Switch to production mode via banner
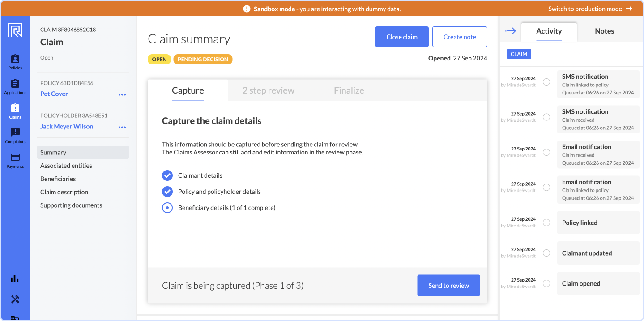Screen dimensions: 644x321 click(x=590, y=9)
